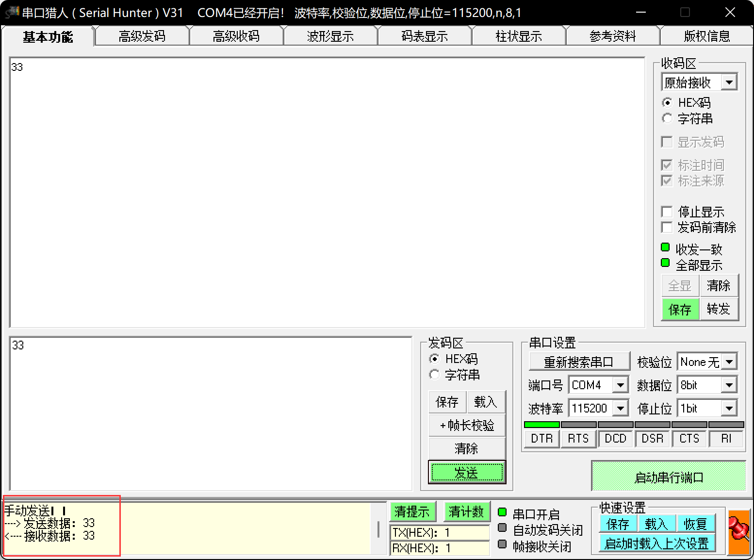Screen dimensions: 754x560
Task: Click the RX(HEX) counter field
Action: pos(440,548)
